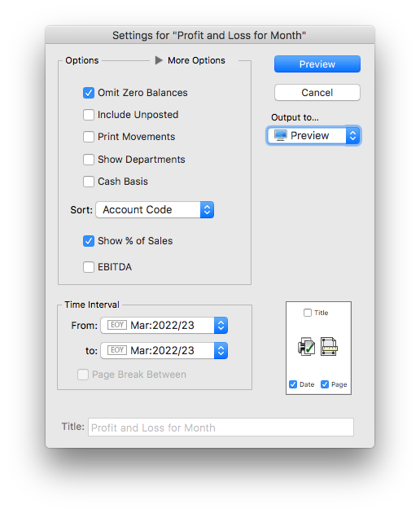Open the Output to Preview popup
This screenshot has width=420, height=513.
[314, 135]
